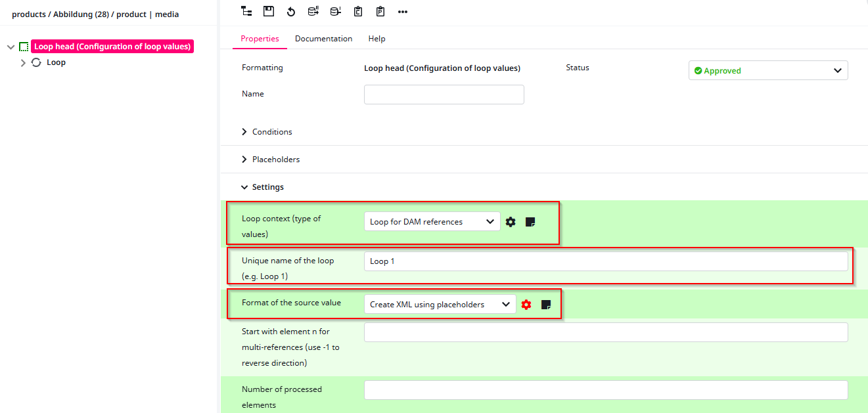The width and height of the screenshot is (868, 413).
Task: Switch to the Help tab
Action: tap(377, 39)
